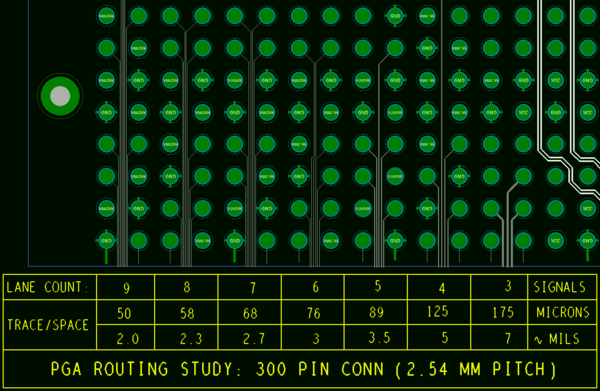Select the large mounting hole at left
This screenshot has width=600, height=391.
[x=60, y=96]
